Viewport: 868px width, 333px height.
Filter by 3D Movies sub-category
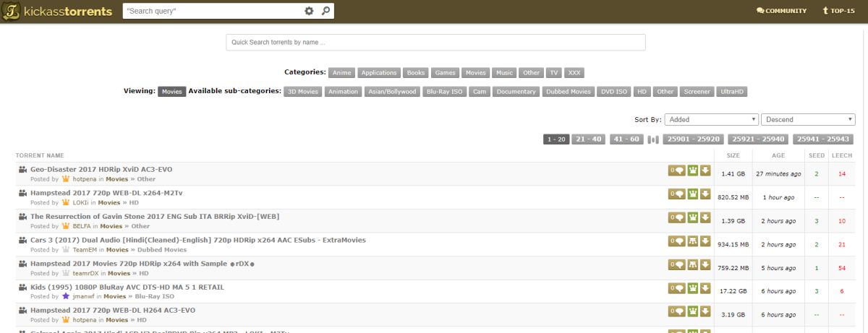click(x=302, y=92)
